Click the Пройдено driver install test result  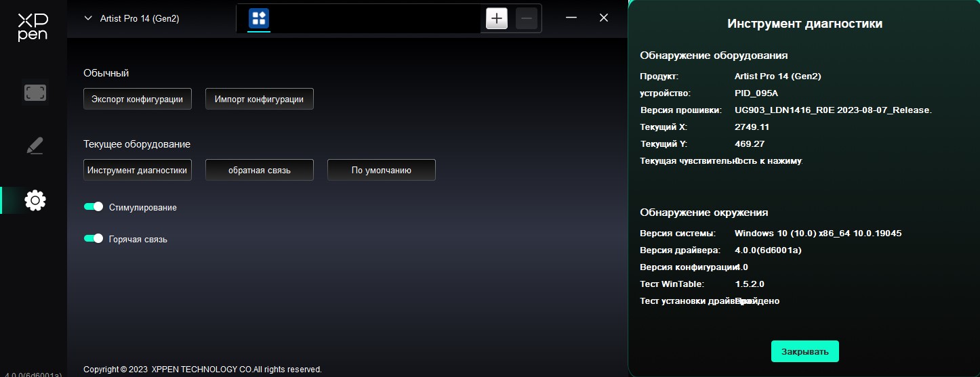757,301
